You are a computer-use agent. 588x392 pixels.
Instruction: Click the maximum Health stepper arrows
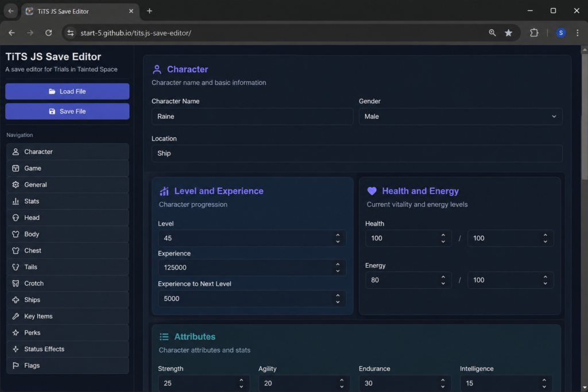545,238
